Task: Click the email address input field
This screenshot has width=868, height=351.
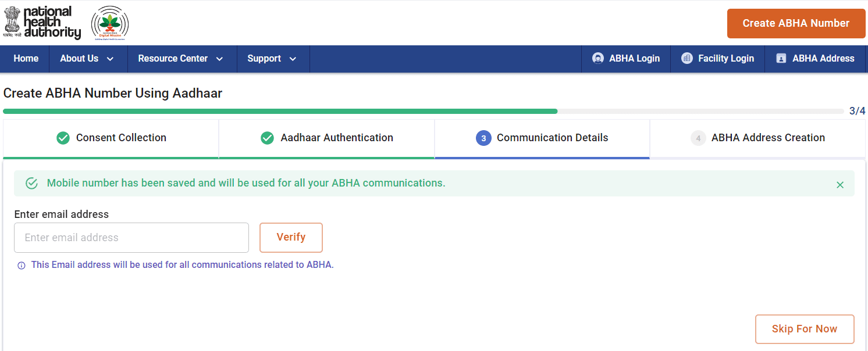Action: (131, 237)
